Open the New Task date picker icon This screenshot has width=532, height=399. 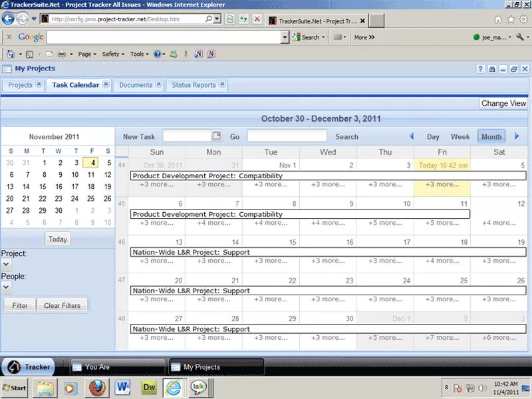(x=217, y=136)
